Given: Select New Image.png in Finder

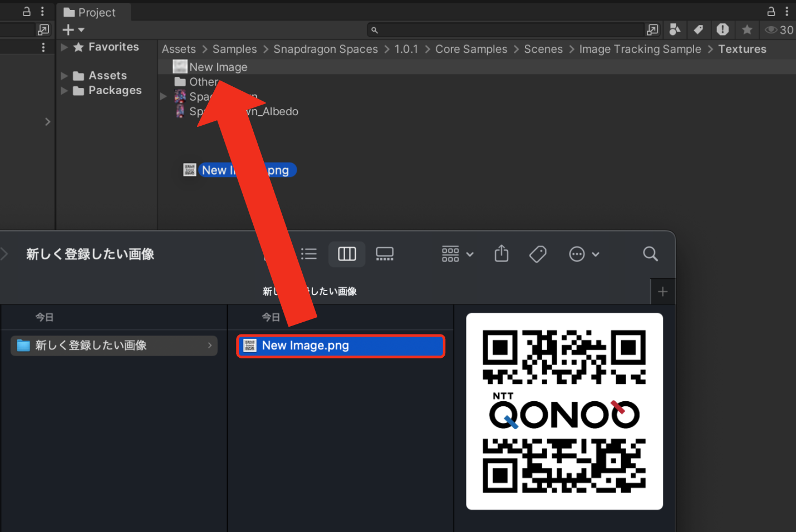Looking at the screenshot, I should (341, 346).
